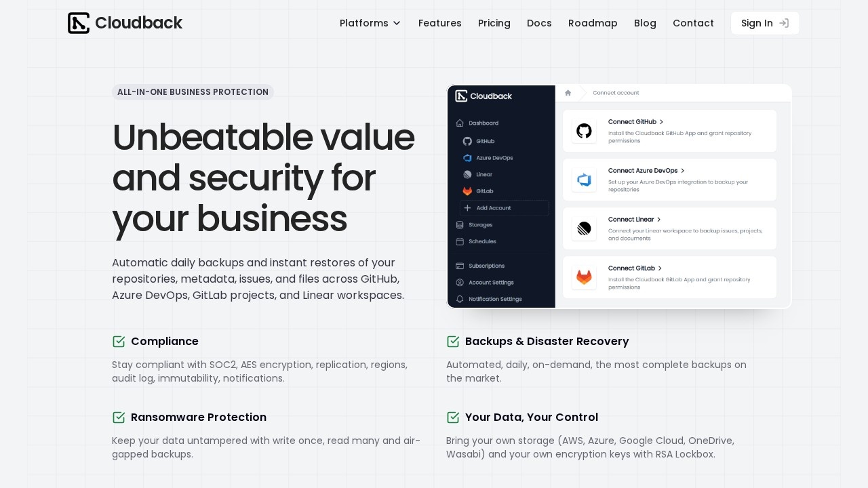Click the Unbeatable value headline

263,178
